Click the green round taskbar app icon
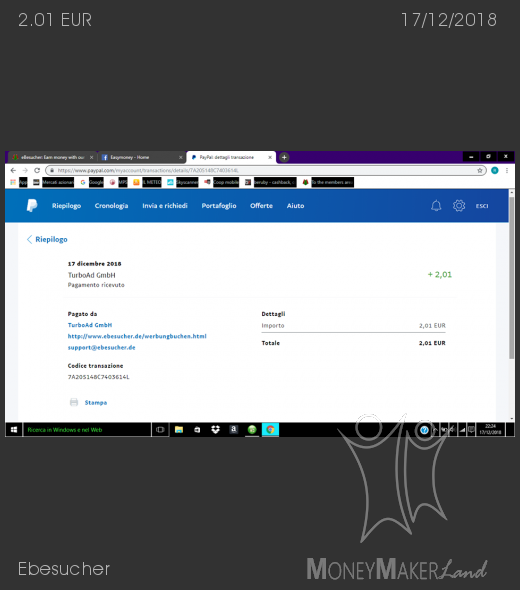The height and width of the screenshot is (590, 520). [x=252, y=429]
